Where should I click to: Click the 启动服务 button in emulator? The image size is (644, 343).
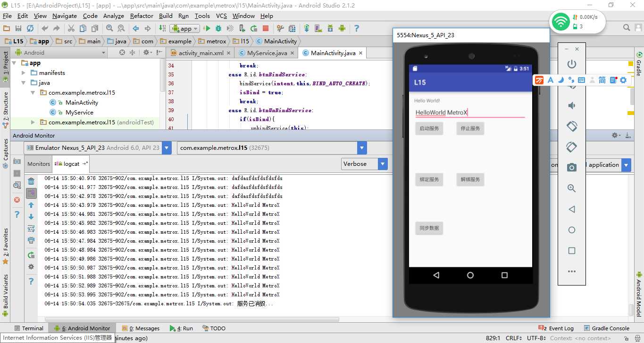pyautogui.click(x=429, y=129)
